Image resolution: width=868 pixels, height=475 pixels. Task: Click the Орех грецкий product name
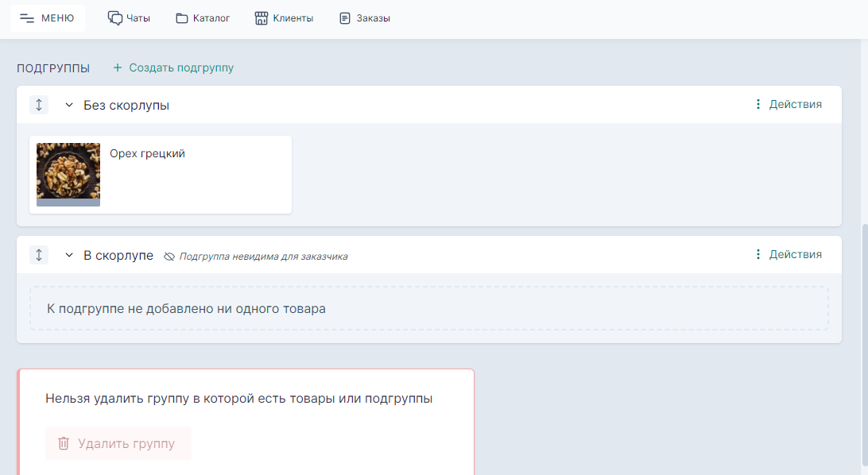tap(147, 153)
